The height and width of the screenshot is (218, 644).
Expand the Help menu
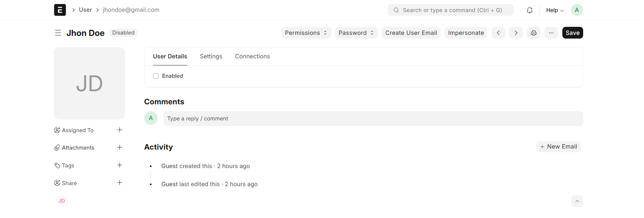click(555, 10)
